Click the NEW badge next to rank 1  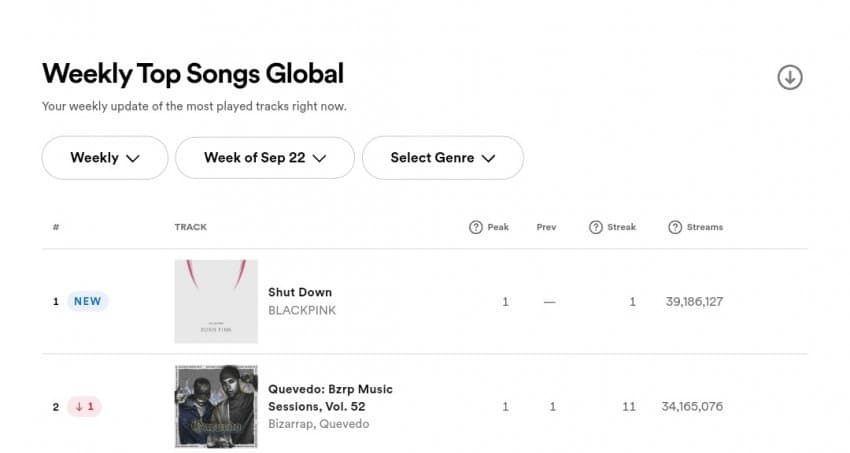pos(87,301)
